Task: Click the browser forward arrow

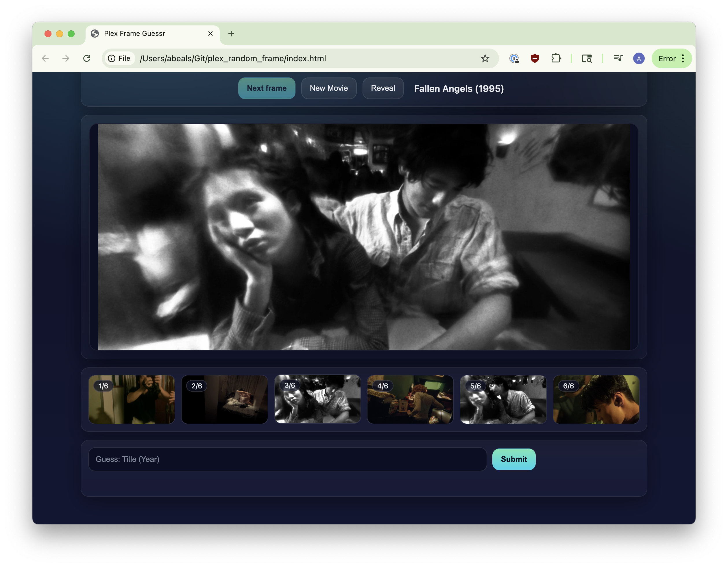Action: [66, 59]
